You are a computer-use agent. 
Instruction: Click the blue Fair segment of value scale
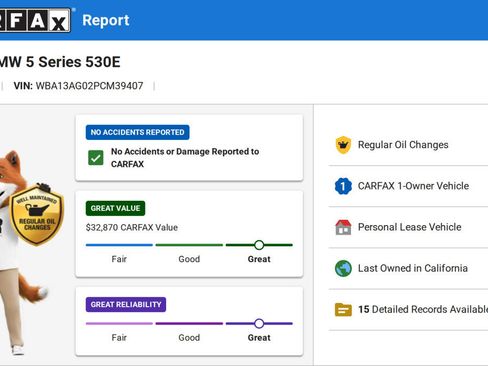point(119,245)
